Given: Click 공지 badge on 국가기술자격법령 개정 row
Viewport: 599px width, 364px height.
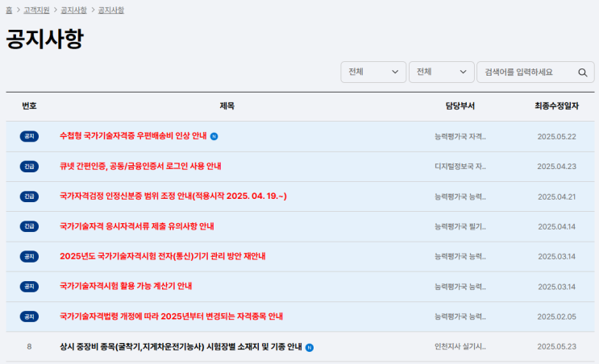Looking at the screenshot, I should point(29,316).
